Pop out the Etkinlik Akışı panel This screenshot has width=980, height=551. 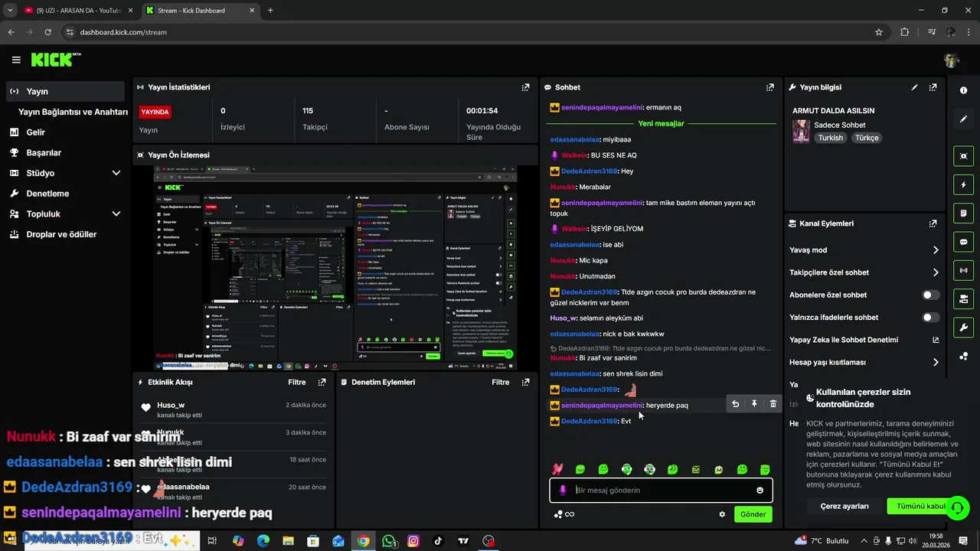322,382
